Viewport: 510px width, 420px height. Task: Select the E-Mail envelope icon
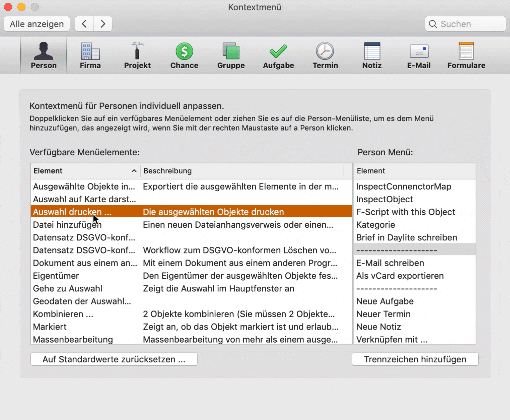(x=419, y=51)
